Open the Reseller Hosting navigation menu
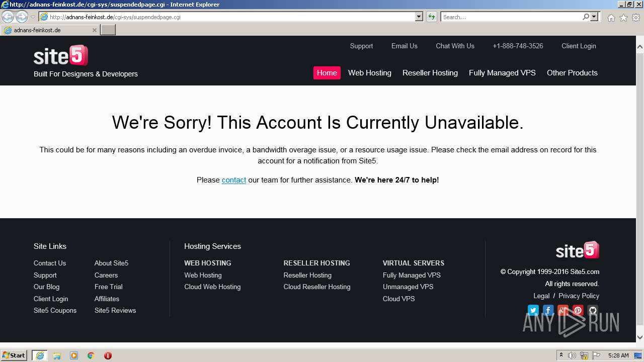Viewport: 644px width, 362px height. click(430, 73)
